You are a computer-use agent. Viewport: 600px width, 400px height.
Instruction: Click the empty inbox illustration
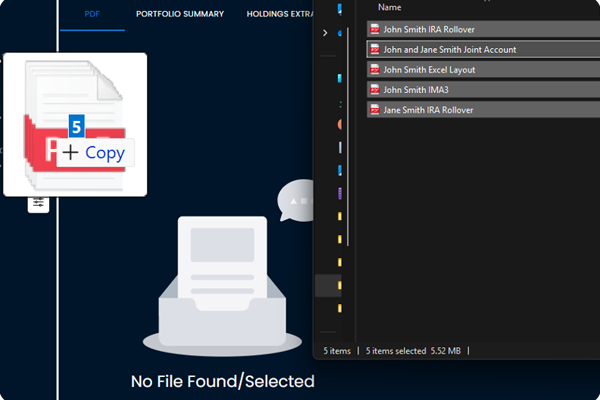222,286
